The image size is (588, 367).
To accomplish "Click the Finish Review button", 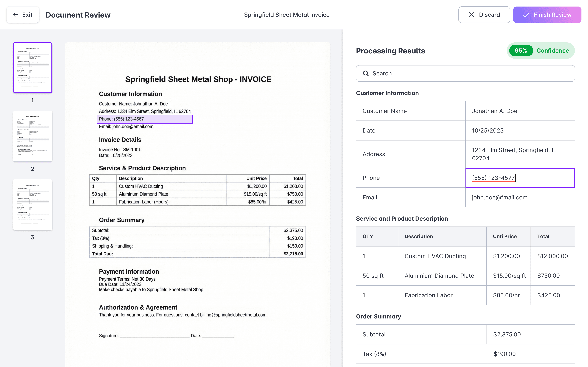I will click(547, 15).
